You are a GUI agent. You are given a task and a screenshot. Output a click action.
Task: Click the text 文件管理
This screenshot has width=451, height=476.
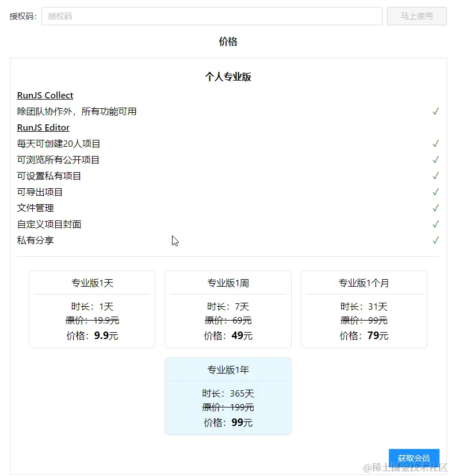[x=35, y=208]
